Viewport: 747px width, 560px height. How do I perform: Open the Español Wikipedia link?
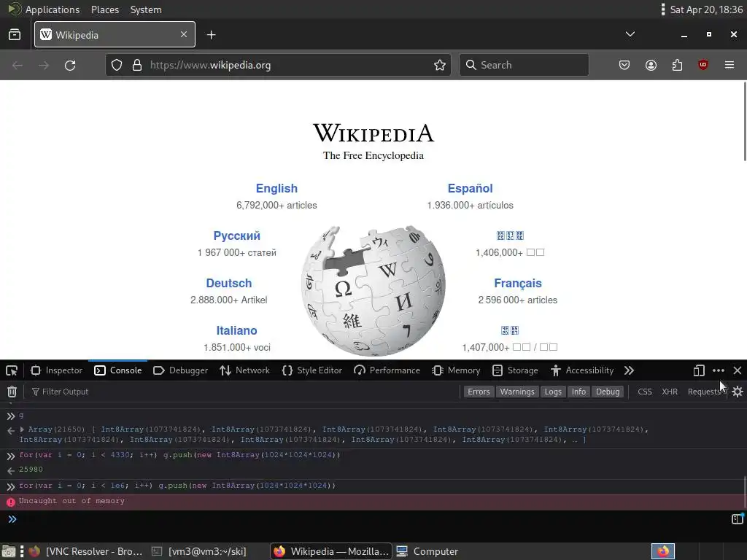[471, 189]
